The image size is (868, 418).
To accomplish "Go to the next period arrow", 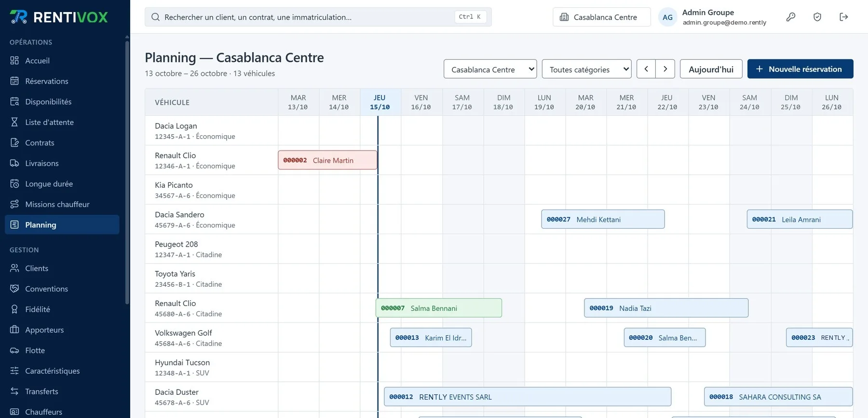I will [665, 69].
